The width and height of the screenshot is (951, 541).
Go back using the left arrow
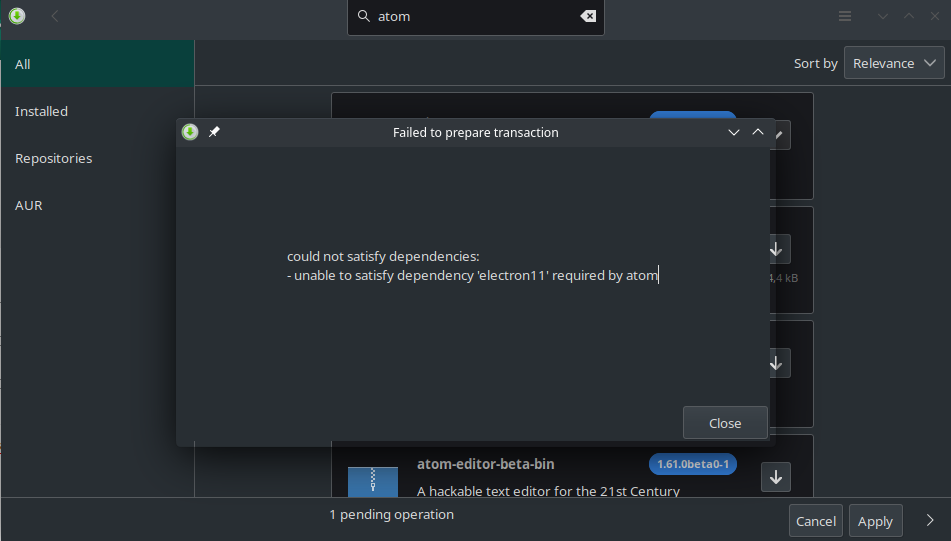click(55, 16)
